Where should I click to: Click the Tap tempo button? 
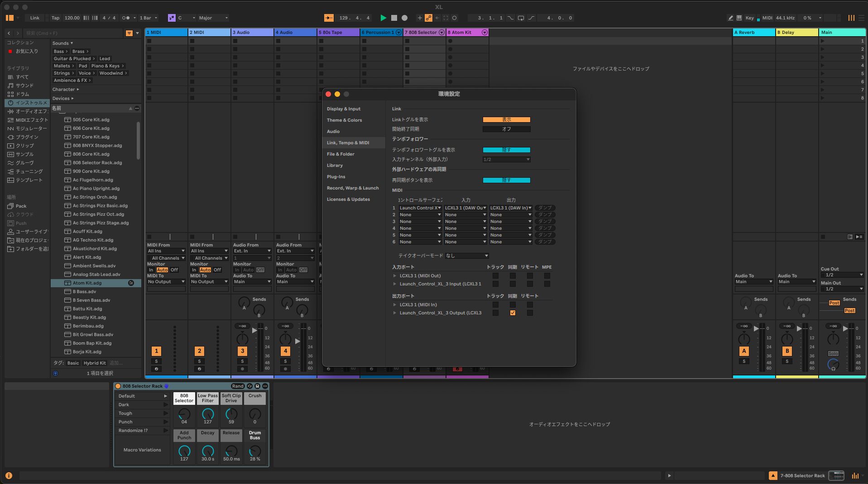(55, 18)
